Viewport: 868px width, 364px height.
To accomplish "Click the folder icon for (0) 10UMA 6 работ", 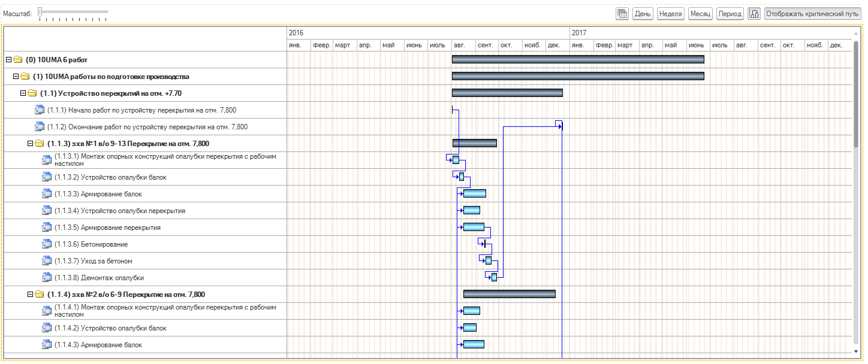I will point(17,60).
